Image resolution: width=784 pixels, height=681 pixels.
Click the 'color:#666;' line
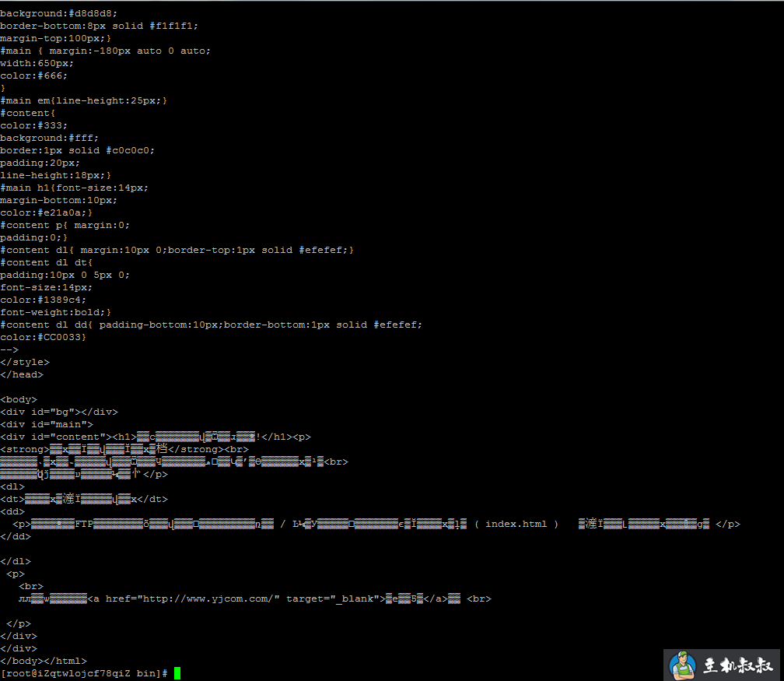click(33, 76)
